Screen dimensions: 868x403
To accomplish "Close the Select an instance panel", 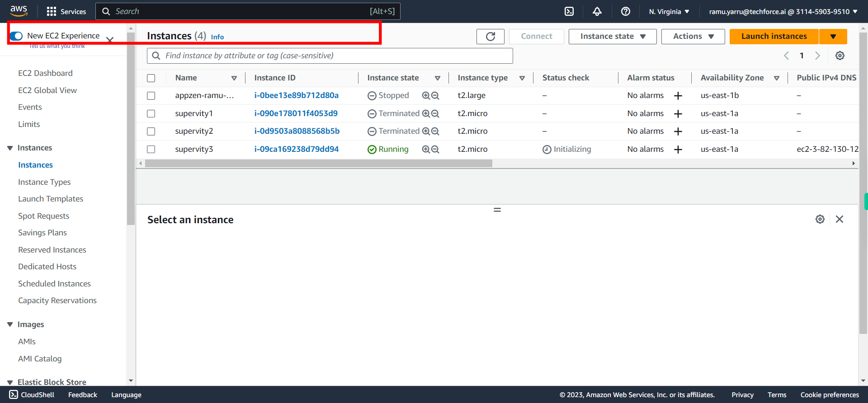I will tap(840, 219).
